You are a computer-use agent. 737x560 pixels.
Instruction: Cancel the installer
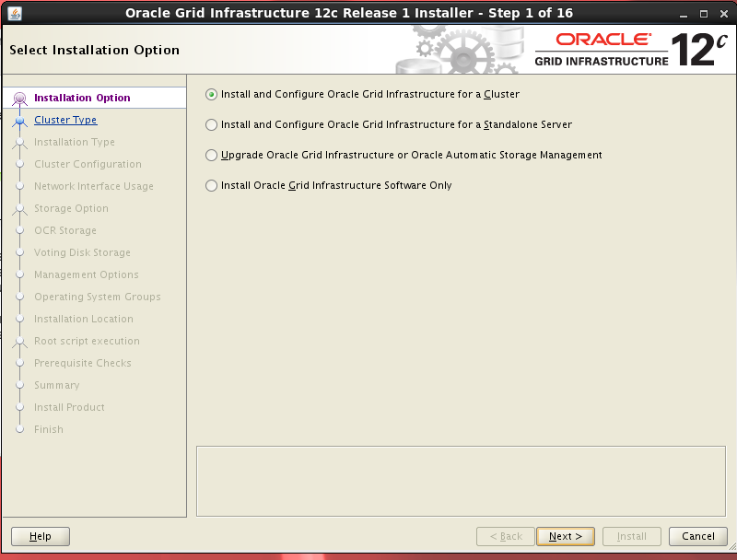coord(698,536)
